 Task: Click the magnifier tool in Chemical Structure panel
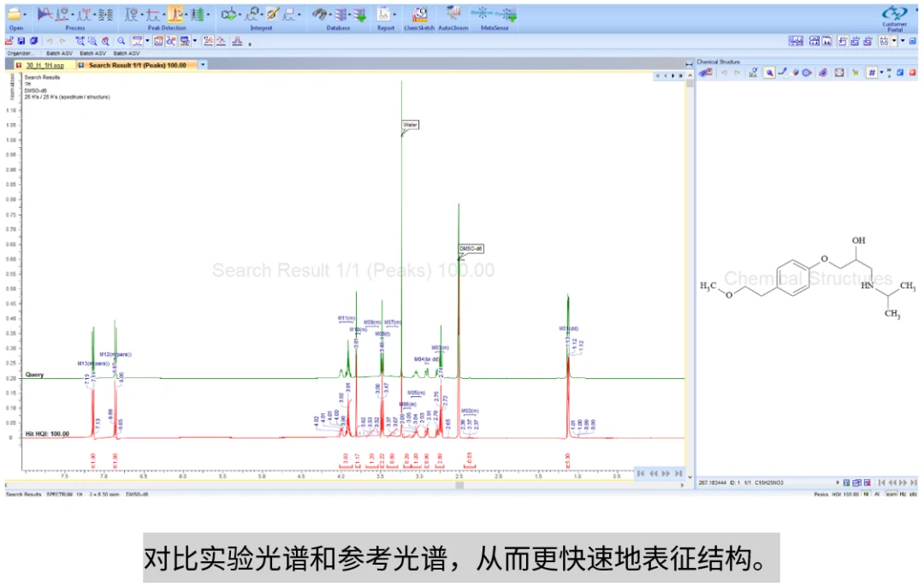pos(769,73)
